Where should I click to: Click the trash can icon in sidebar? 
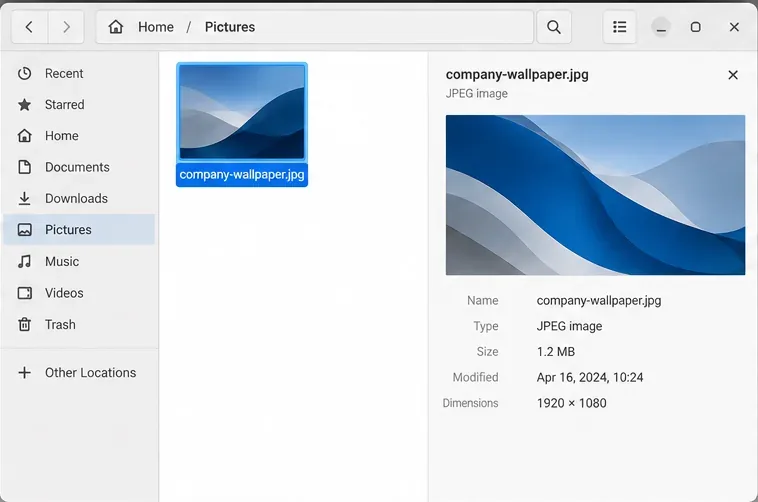[x=25, y=325]
